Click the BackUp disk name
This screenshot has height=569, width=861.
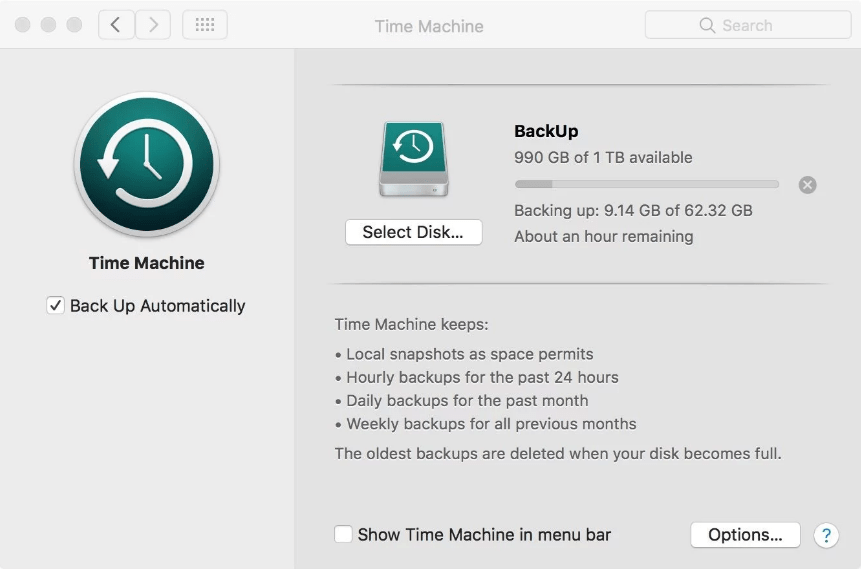[x=546, y=131]
